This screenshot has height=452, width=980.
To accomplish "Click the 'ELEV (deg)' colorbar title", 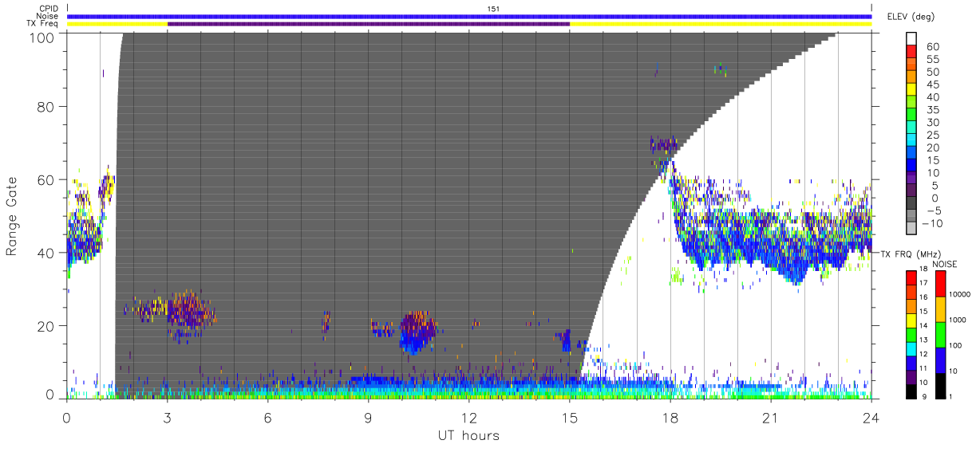I will coord(911,17).
